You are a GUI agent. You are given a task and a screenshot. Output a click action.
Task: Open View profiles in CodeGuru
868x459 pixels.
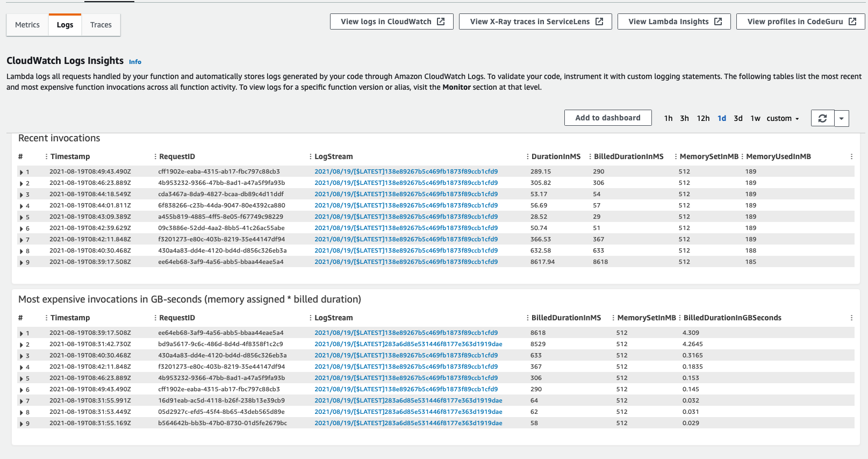tap(801, 21)
